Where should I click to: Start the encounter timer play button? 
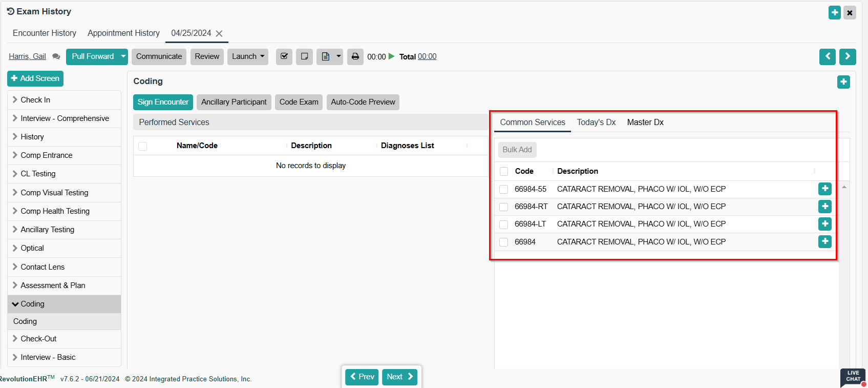pyautogui.click(x=392, y=56)
